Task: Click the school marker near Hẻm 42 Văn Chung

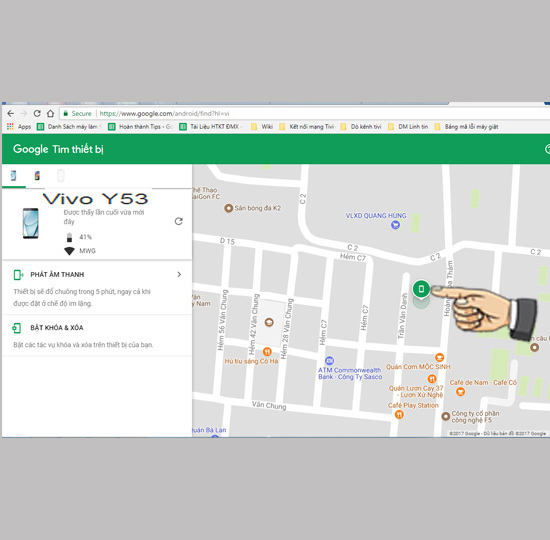Action: pos(269,322)
